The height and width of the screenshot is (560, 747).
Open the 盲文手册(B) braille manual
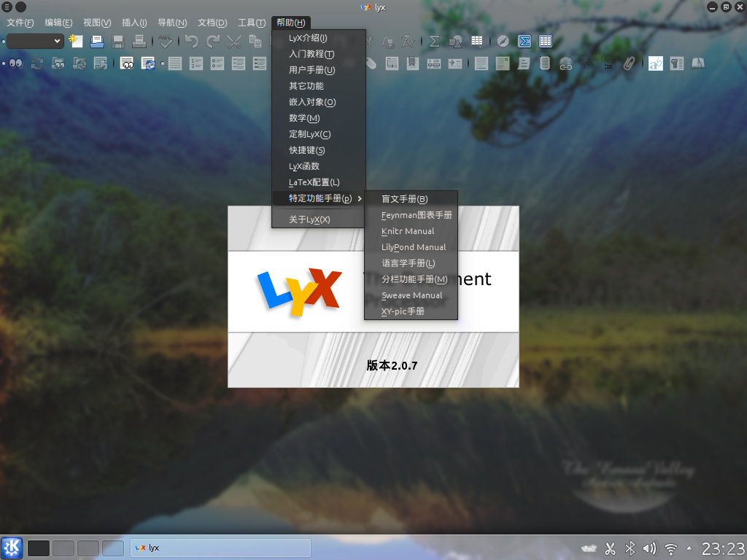411,199
